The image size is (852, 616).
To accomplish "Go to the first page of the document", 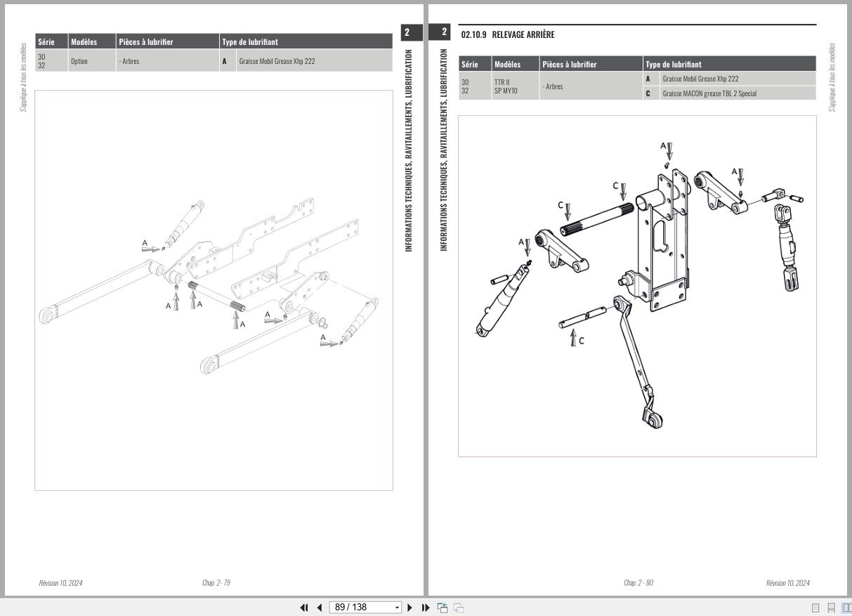I will tap(304, 607).
